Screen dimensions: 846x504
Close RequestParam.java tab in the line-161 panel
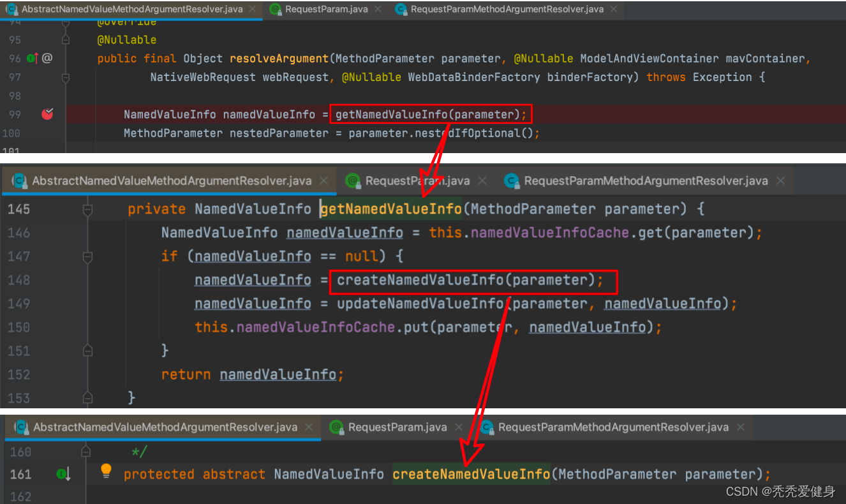[x=459, y=427]
